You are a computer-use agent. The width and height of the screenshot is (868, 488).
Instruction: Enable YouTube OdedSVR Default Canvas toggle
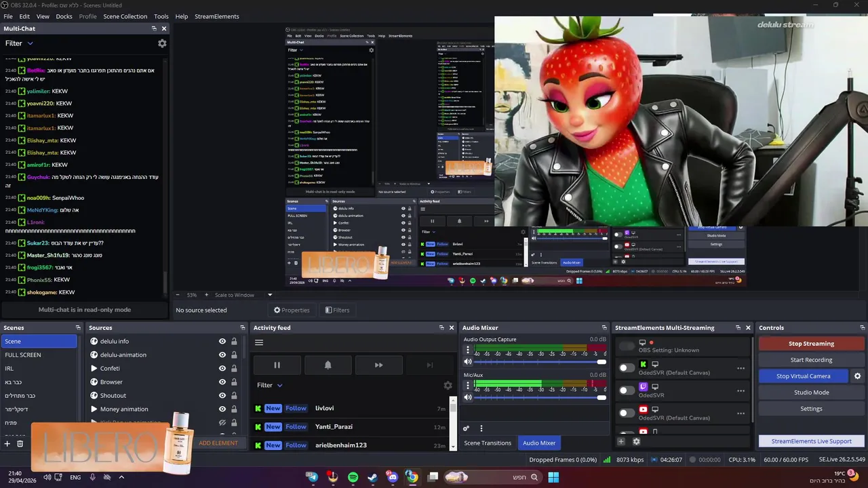pyautogui.click(x=627, y=413)
